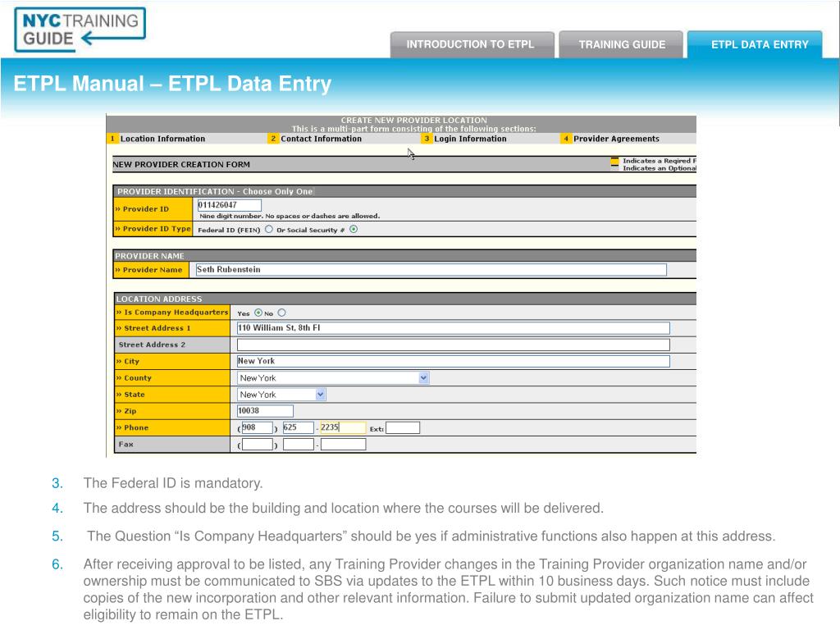Select the Social Security # radio button

(354, 230)
